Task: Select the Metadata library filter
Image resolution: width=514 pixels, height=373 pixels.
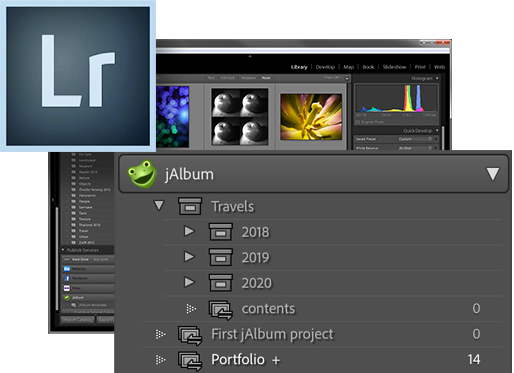Action: [248, 78]
